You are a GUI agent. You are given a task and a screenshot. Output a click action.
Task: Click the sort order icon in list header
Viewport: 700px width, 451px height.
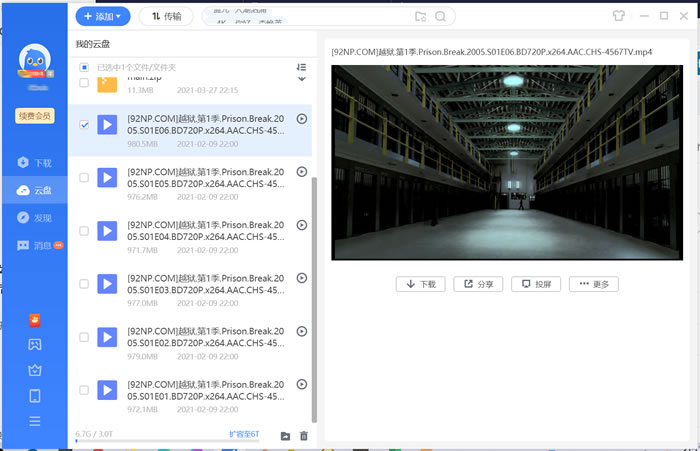[301, 67]
